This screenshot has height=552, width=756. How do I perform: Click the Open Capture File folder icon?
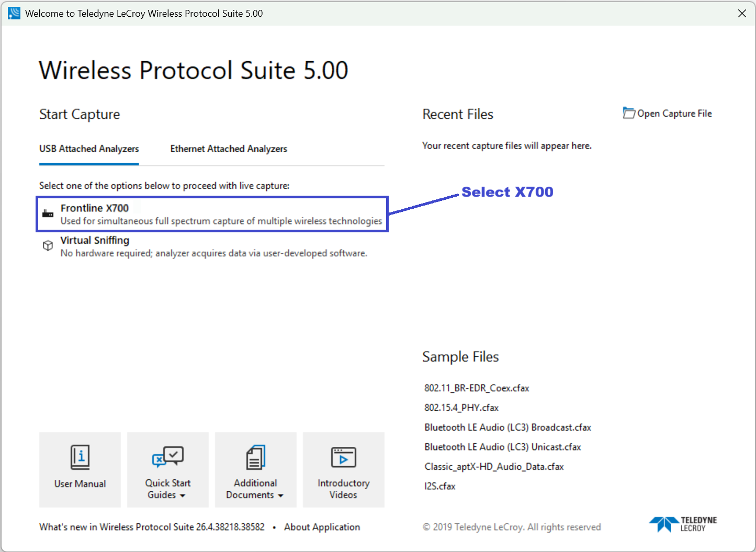[x=629, y=113]
